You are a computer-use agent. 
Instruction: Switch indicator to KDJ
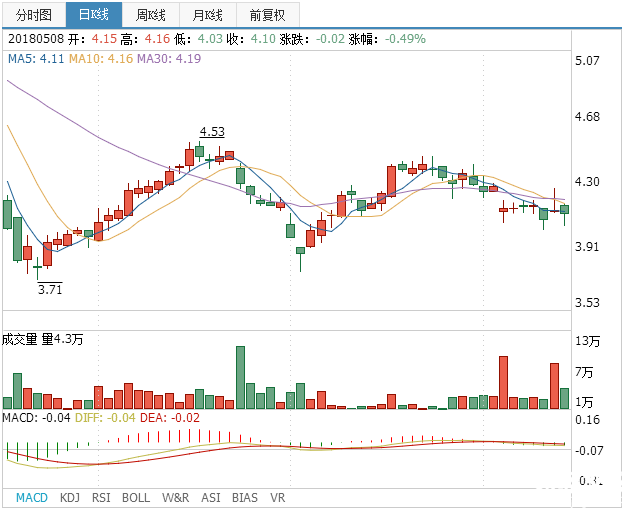tap(70, 498)
